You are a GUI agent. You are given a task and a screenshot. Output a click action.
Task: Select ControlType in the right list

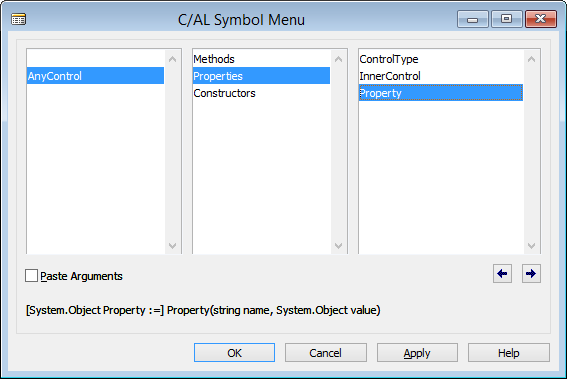pyautogui.click(x=441, y=59)
